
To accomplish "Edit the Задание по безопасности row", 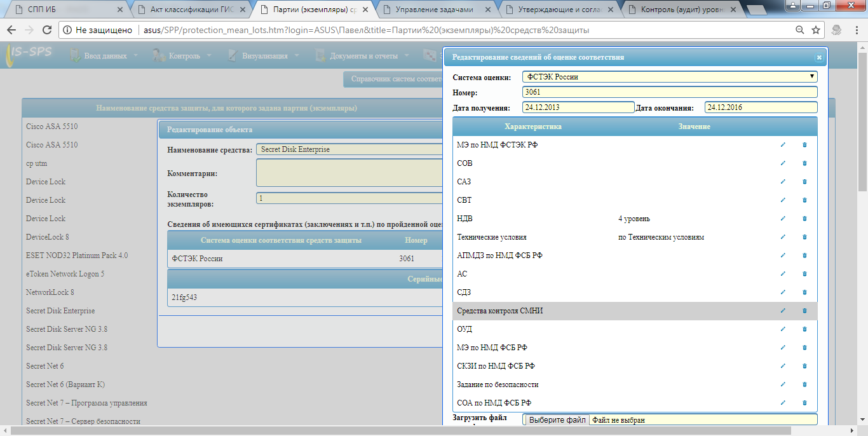I will pos(783,385).
